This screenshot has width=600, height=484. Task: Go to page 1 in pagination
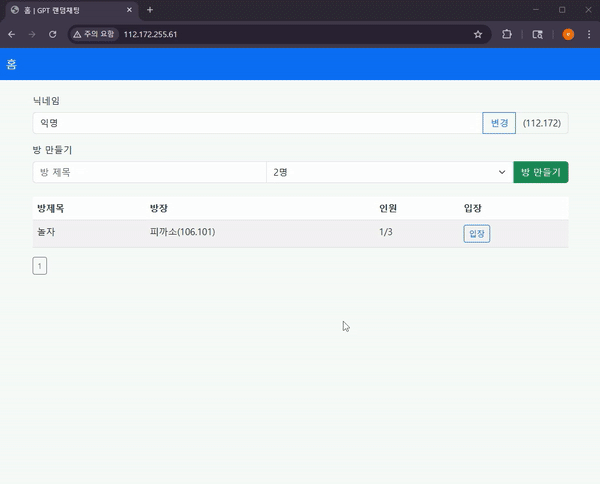pyautogui.click(x=40, y=266)
